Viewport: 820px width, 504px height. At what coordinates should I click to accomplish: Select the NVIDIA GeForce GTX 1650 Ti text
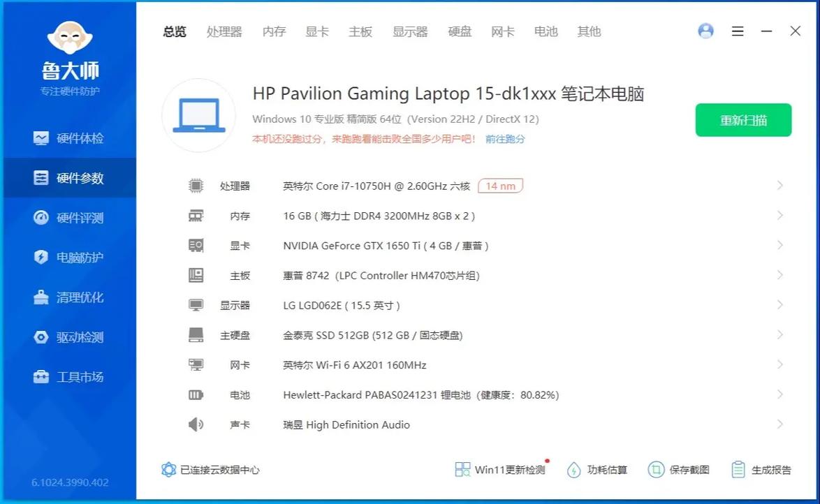[386, 246]
